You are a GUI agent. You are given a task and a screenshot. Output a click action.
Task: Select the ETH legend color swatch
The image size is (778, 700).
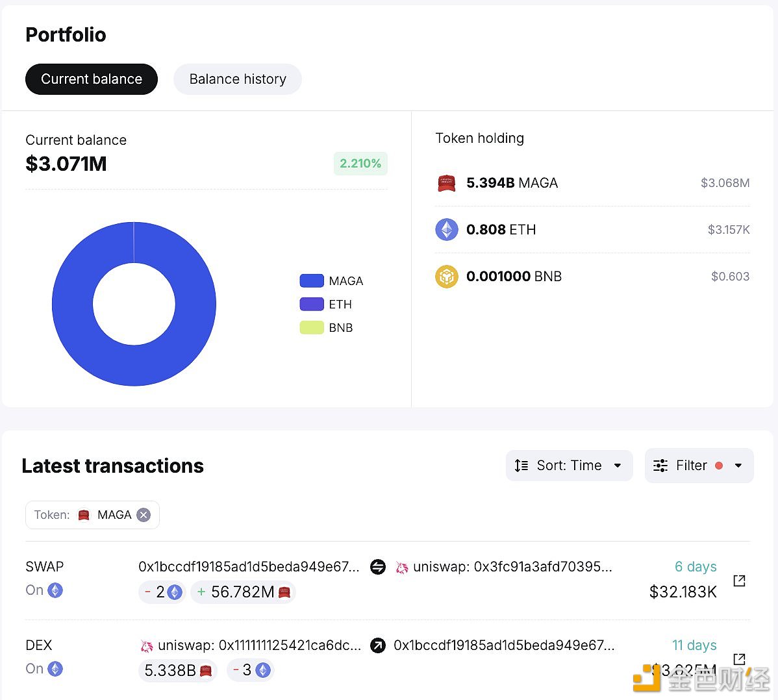point(312,304)
